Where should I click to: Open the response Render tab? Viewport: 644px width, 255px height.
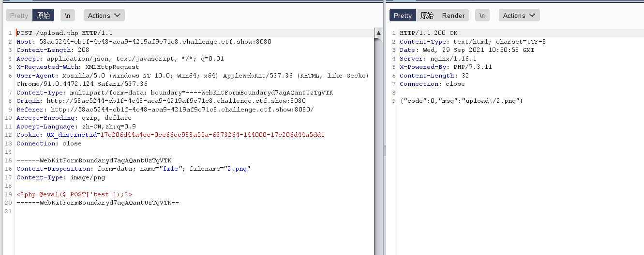point(453,16)
